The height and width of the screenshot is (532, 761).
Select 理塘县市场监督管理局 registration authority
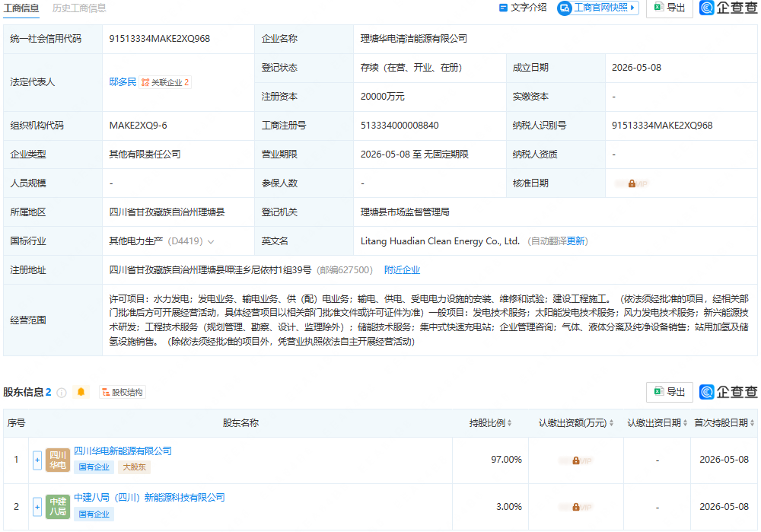(x=405, y=212)
